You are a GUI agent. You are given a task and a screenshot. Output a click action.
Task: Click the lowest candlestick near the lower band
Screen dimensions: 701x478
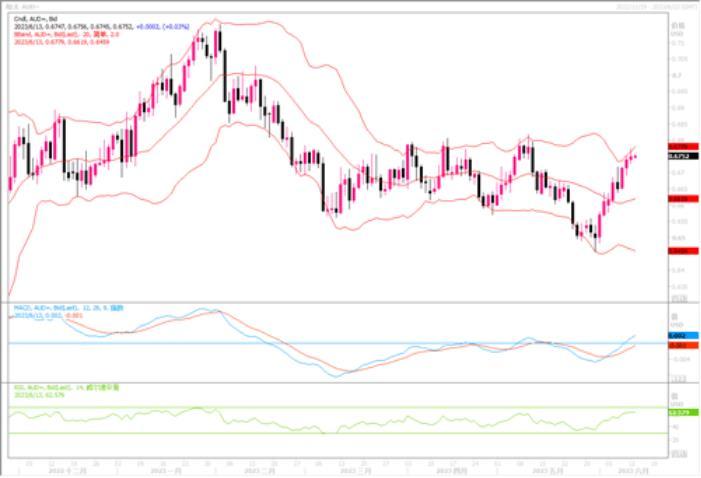click(594, 237)
